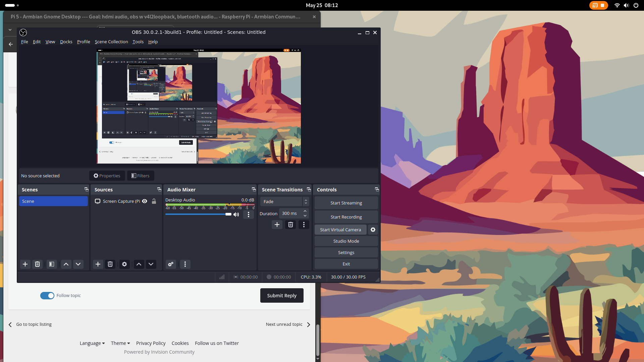Open transition properties three-dot menu
This screenshot has height=362, width=644.
[304, 225]
